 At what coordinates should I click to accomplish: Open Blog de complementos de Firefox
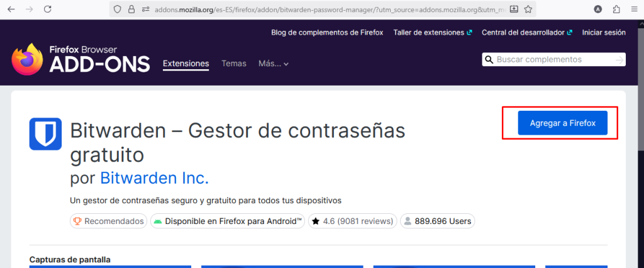(x=327, y=32)
